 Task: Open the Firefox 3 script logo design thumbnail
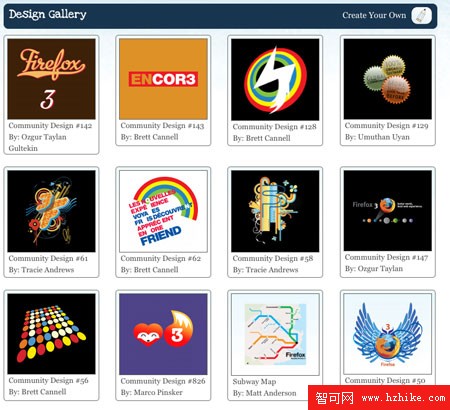click(51, 79)
